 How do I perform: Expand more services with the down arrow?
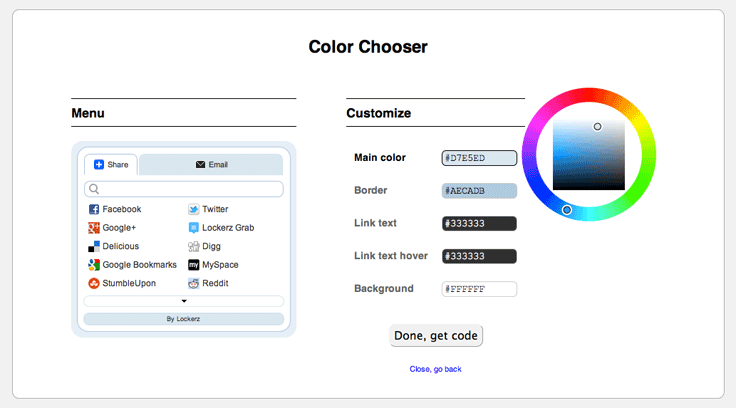pos(184,301)
